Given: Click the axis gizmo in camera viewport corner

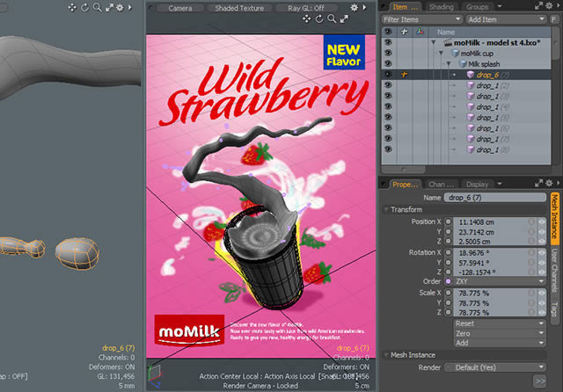Looking at the screenshot, I should (155, 376).
